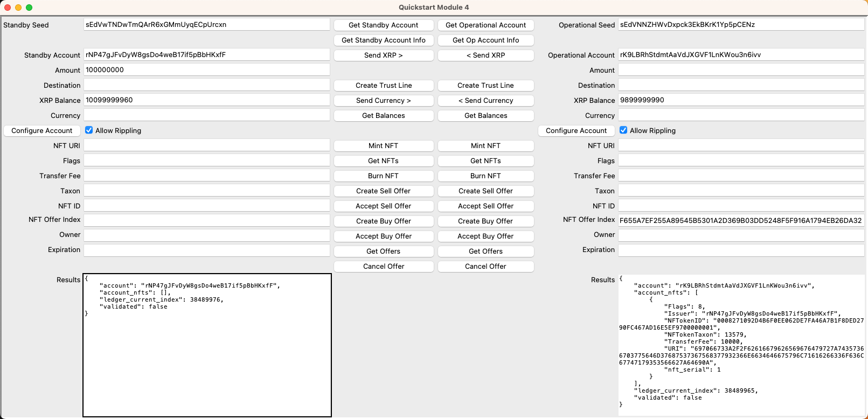Image resolution: width=868 pixels, height=419 pixels.
Task: Click the green maximize window button
Action: tap(29, 8)
